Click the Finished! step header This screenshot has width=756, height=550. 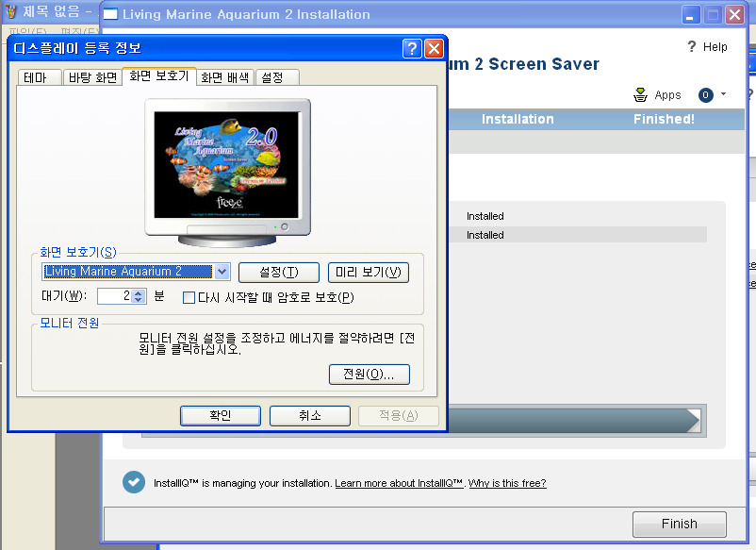pos(664,119)
